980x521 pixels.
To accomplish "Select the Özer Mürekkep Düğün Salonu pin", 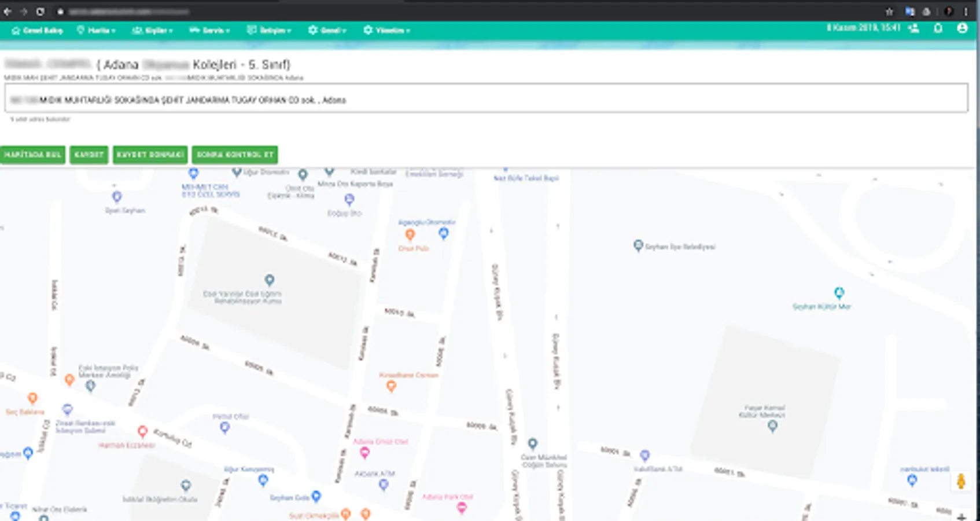I will tap(533, 444).
